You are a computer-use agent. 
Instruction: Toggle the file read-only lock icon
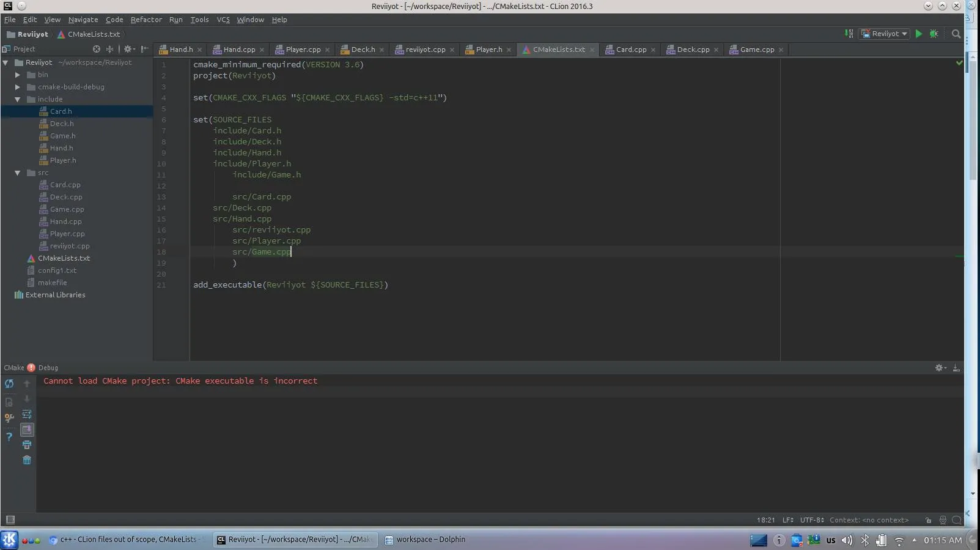928,520
